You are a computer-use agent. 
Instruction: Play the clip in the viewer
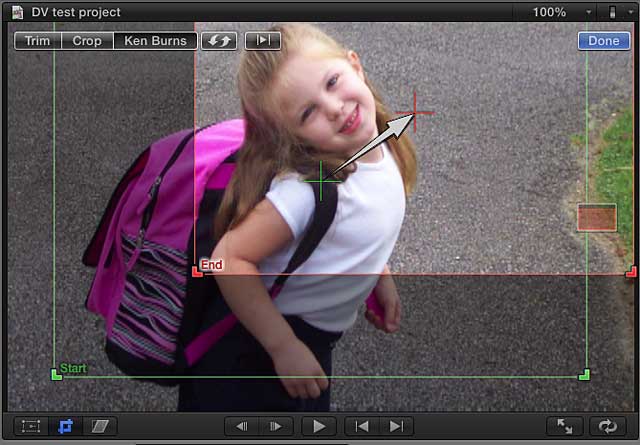pyautogui.click(x=319, y=427)
